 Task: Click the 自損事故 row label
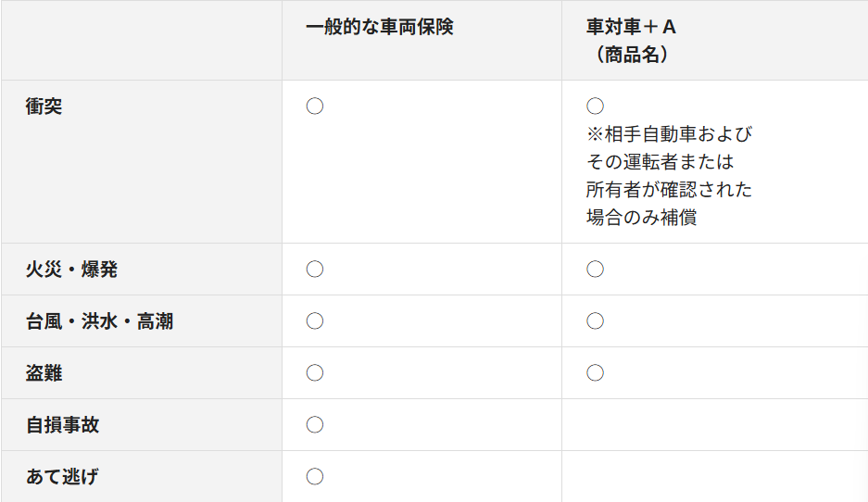63,426
